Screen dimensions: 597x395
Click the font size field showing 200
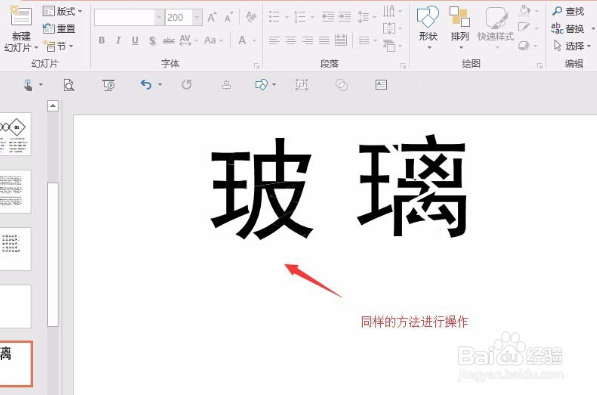tap(179, 18)
